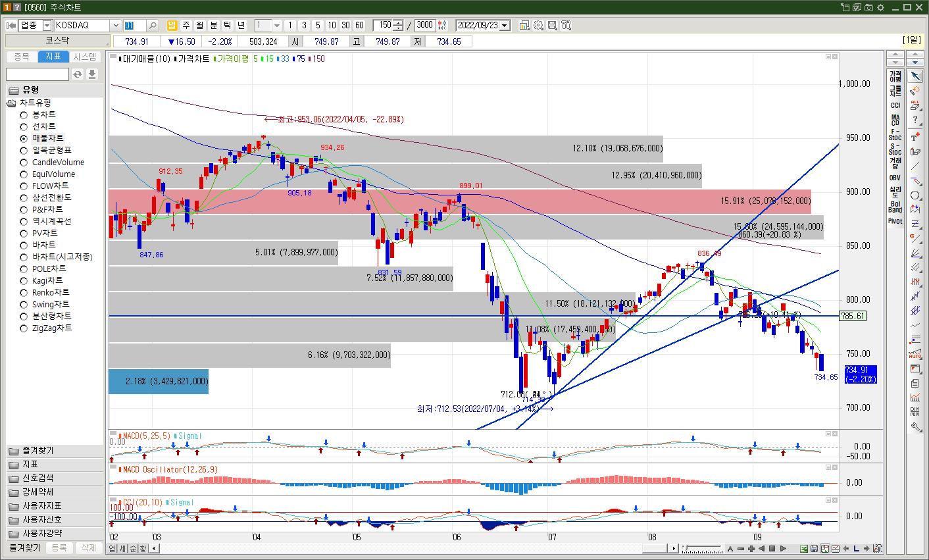Click the play forward triangle
This screenshot has width=929, height=560.
coord(782,549)
